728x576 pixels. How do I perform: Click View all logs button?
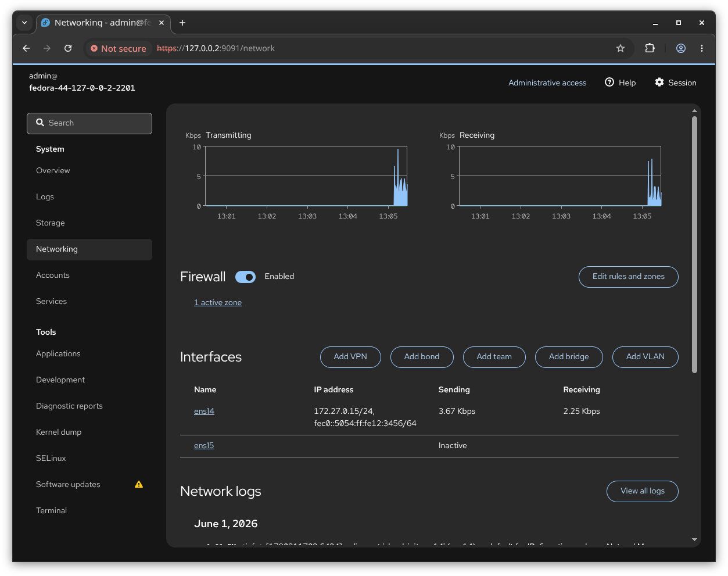tap(643, 491)
